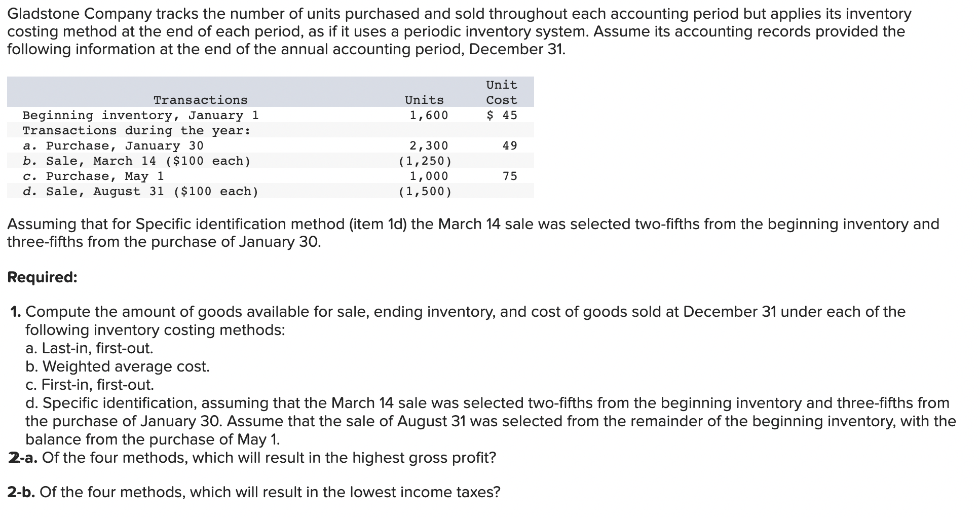
Task: Click the 'Units' column header
Action: (x=424, y=100)
